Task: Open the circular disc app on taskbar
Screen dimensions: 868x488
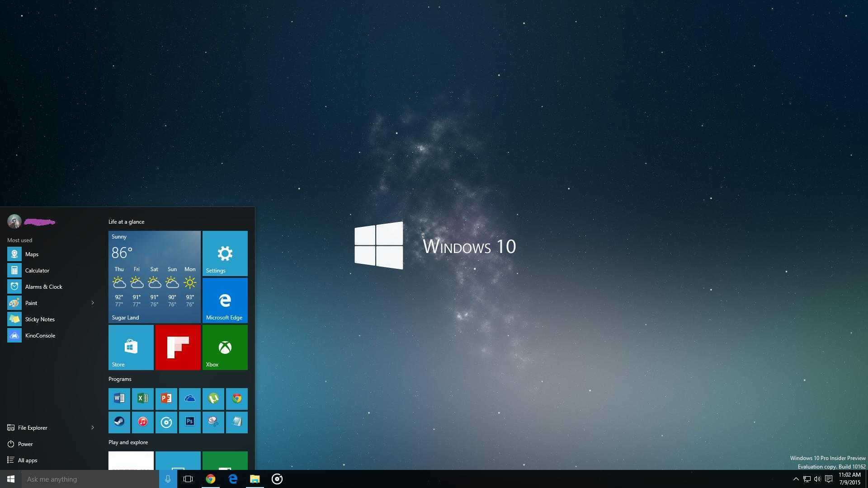Action: tap(277, 479)
